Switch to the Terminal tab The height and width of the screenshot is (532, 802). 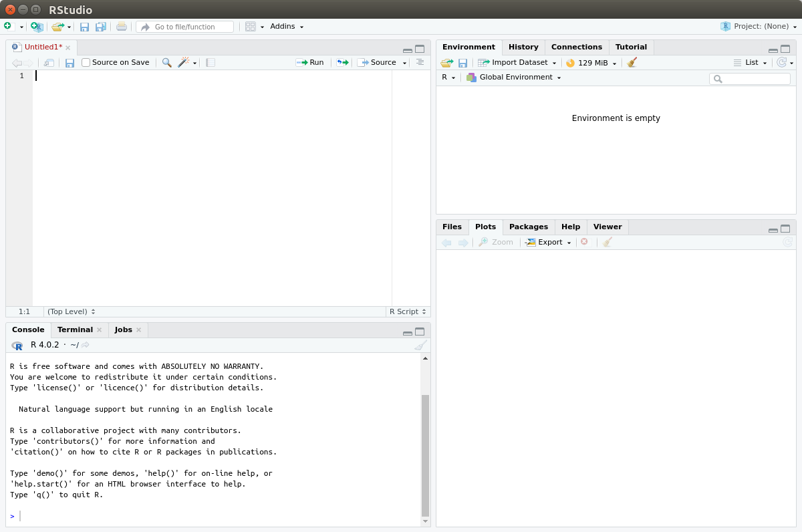click(75, 330)
